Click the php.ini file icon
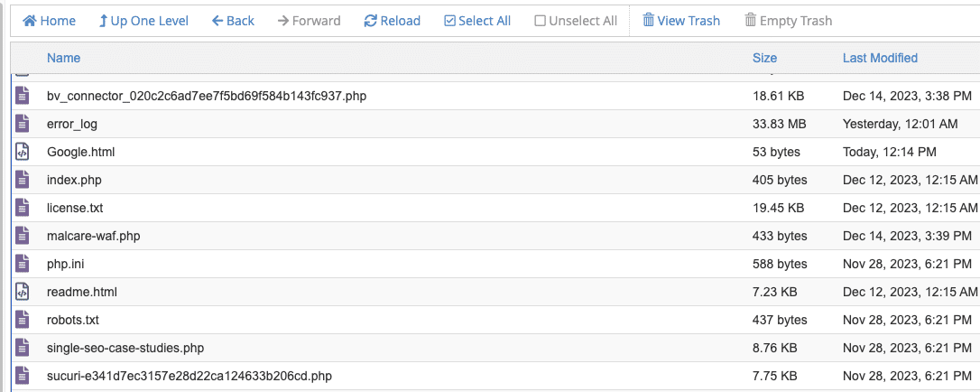 23,264
